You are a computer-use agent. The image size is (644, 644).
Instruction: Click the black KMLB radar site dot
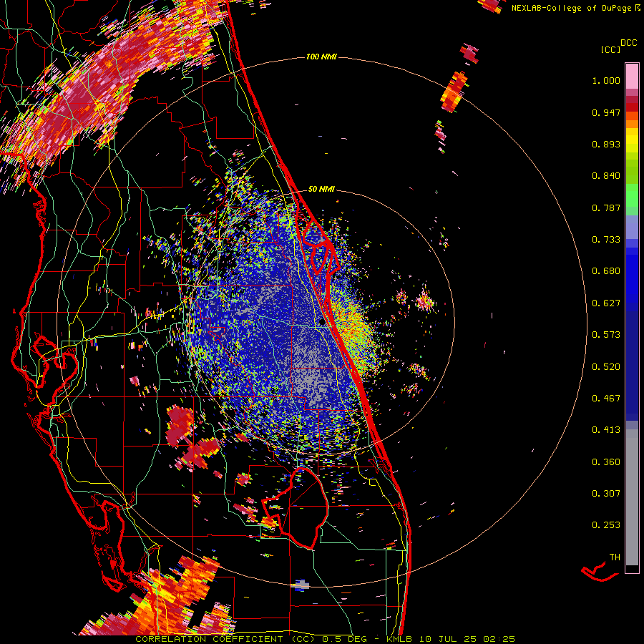[322, 323]
